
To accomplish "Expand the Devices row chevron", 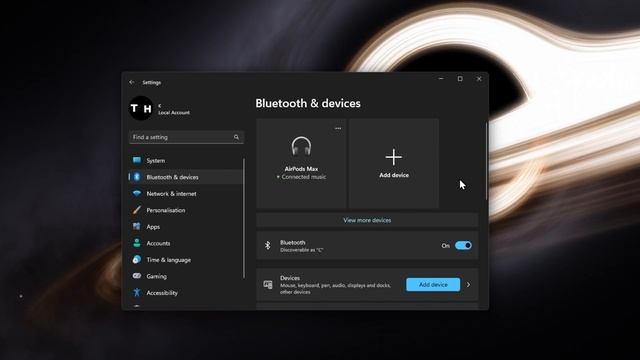I will 469,284.
